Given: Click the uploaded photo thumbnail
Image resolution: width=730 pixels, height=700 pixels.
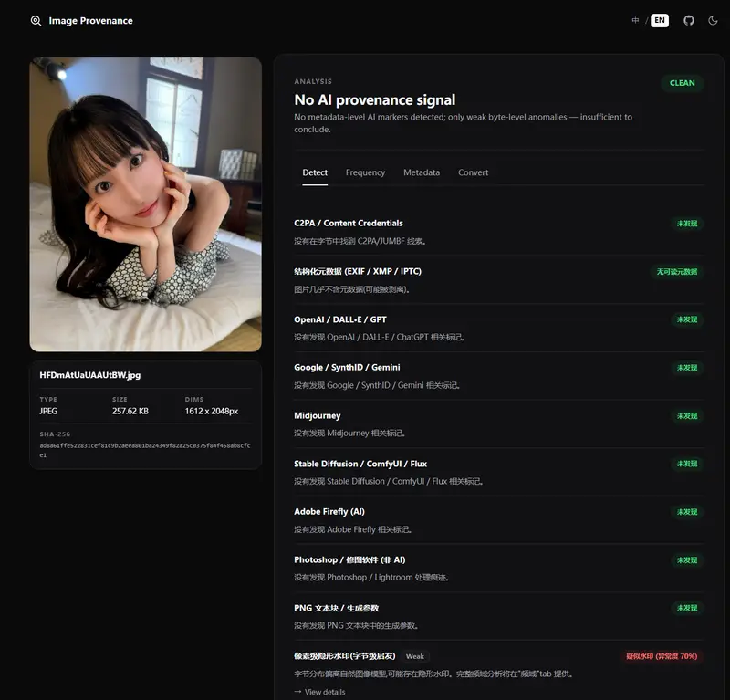Looking at the screenshot, I should point(146,204).
